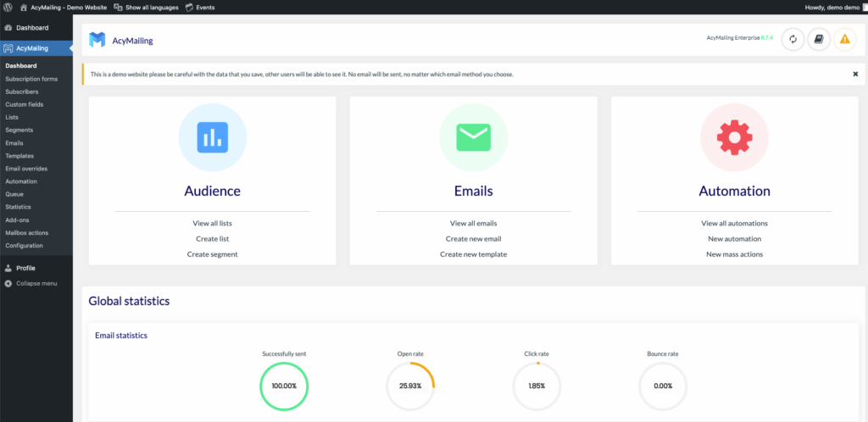Click View all lists link
The image size is (868, 422).
pyautogui.click(x=213, y=224)
